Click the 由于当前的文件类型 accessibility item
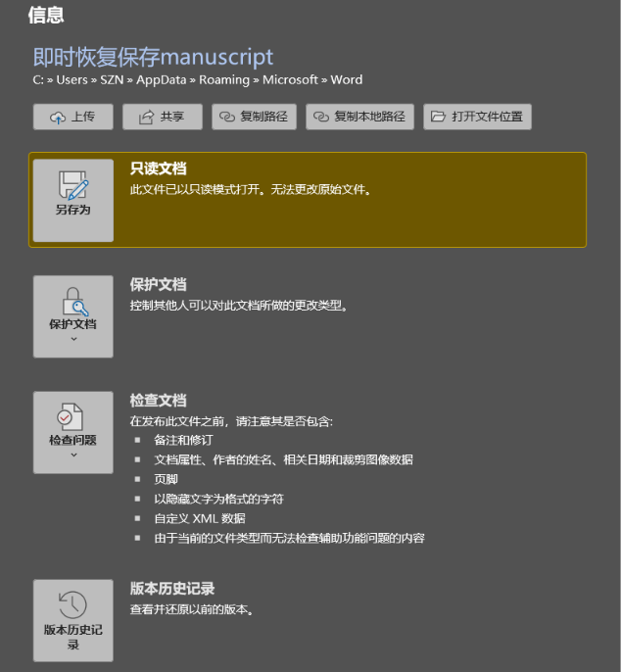Viewport: 621px width, 672px height. tap(289, 539)
